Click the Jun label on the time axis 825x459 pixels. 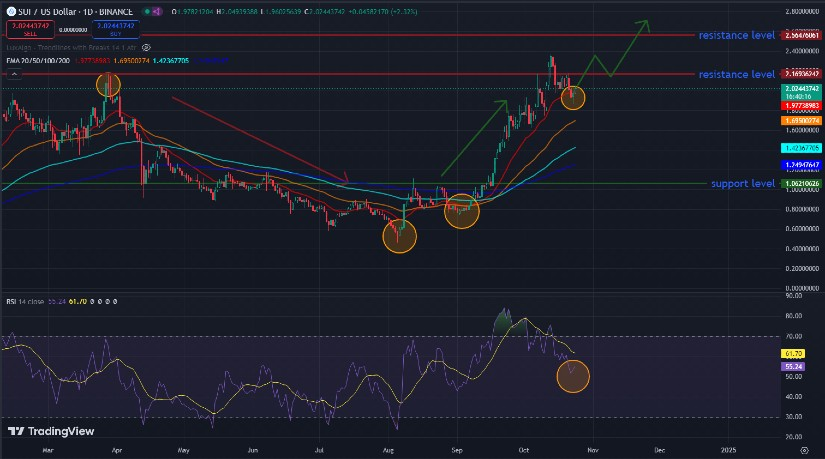click(253, 451)
